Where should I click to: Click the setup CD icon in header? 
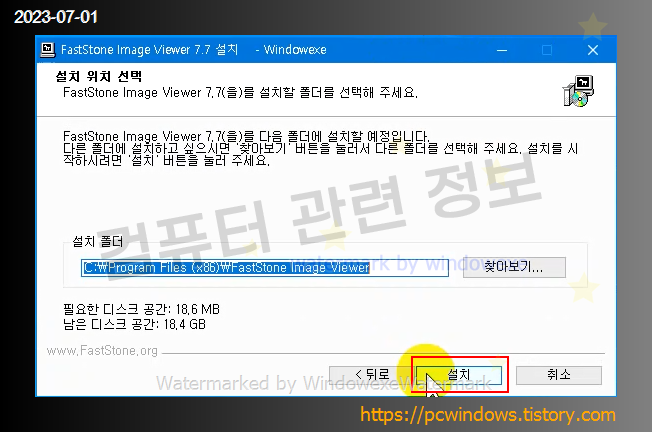[578, 91]
